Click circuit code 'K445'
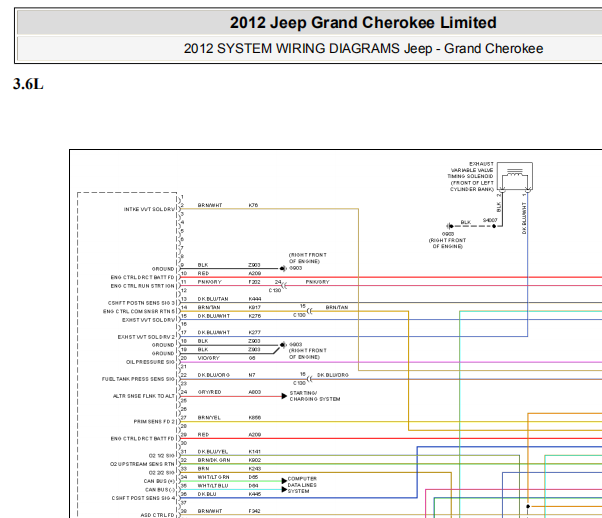The height and width of the screenshot is (518, 602). pyautogui.click(x=255, y=494)
